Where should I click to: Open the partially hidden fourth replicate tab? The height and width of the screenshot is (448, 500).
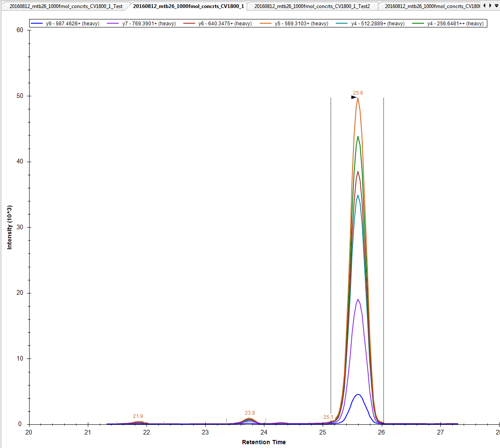432,6
